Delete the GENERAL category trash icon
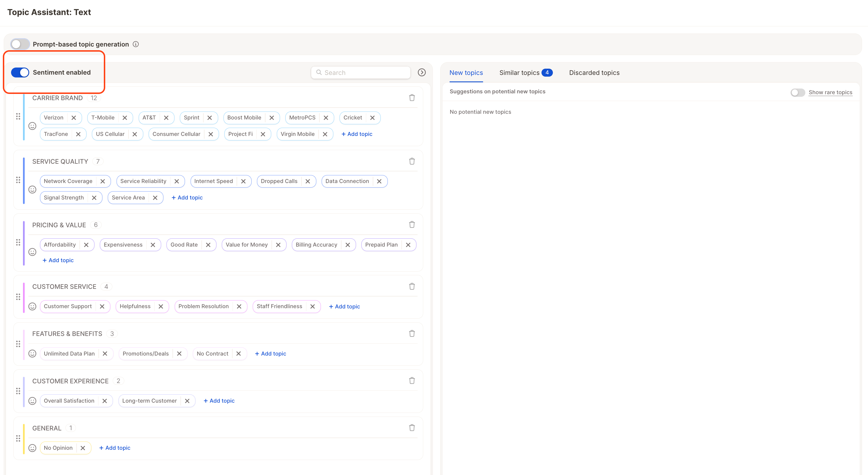 [412, 428]
